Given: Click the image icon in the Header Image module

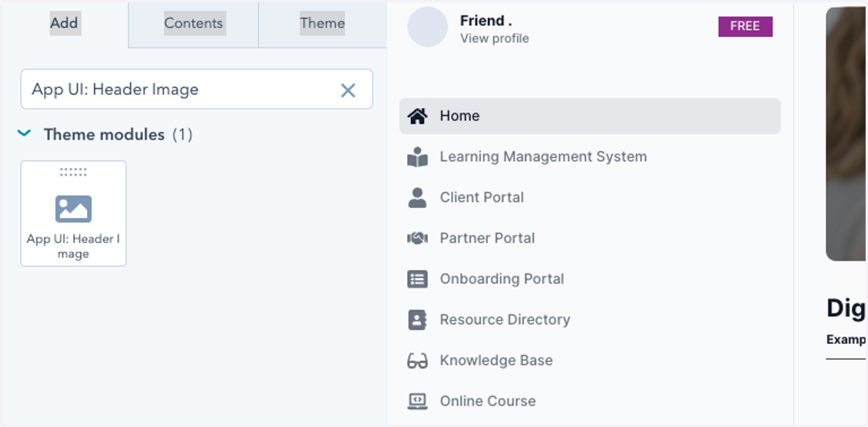Looking at the screenshot, I should point(74,208).
